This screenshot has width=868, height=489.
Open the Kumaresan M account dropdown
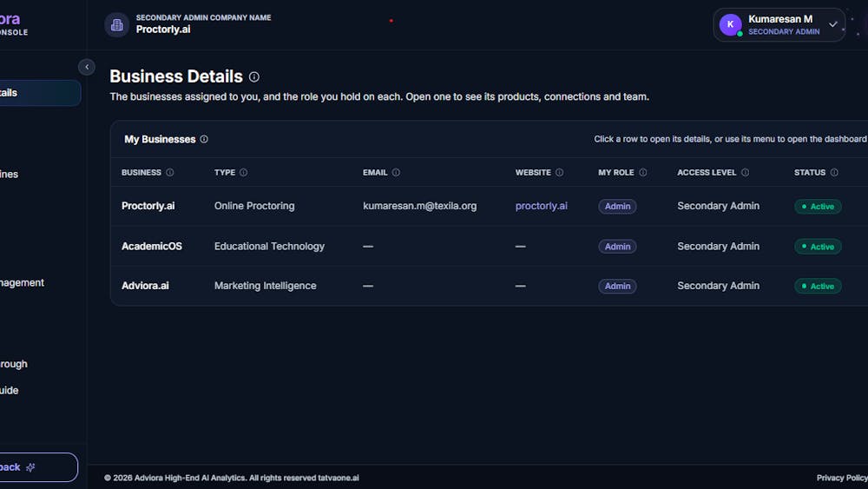779,24
